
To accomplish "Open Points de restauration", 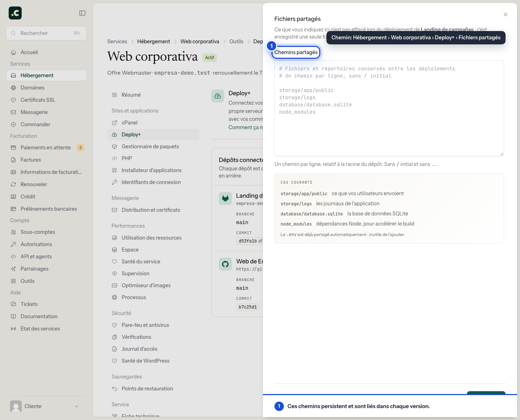I will pyautogui.click(x=153, y=389).
